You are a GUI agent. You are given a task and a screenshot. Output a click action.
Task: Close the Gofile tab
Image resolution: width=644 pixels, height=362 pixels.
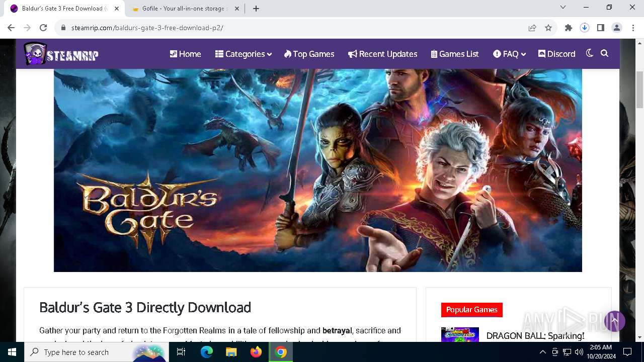[x=237, y=9]
